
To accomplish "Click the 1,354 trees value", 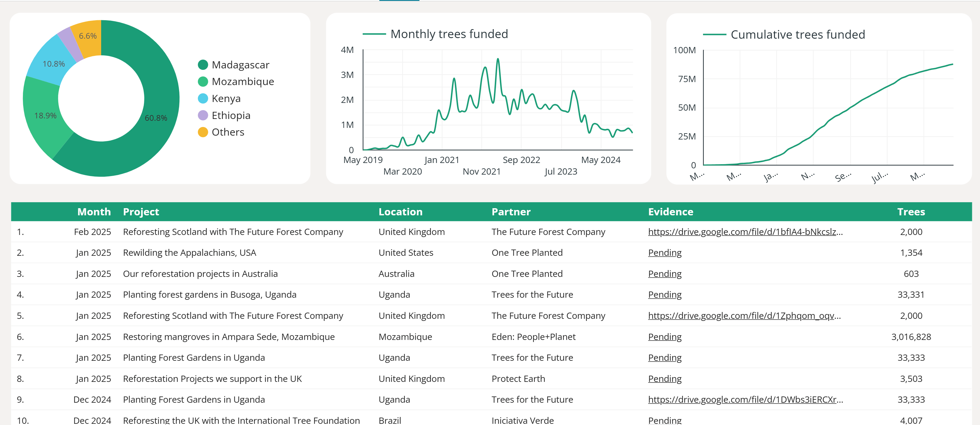I will [x=911, y=253].
